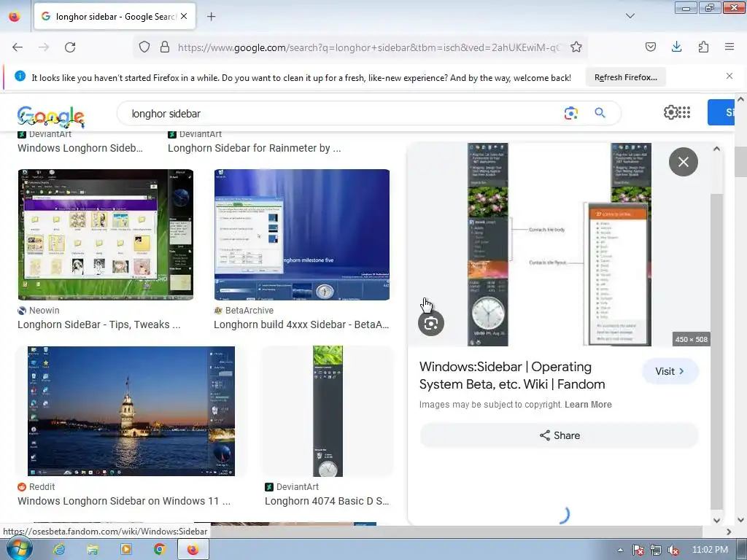The height and width of the screenshot is (560, 747).
Task: Click the 11:02 PM taskbar clock
Action: click(710, 550)
